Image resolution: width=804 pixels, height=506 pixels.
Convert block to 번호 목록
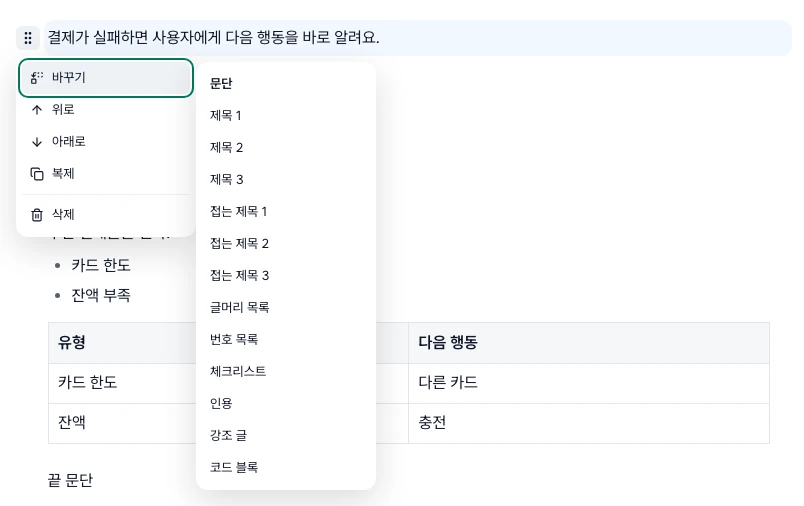pyautogui.click(x=286, y=339)
